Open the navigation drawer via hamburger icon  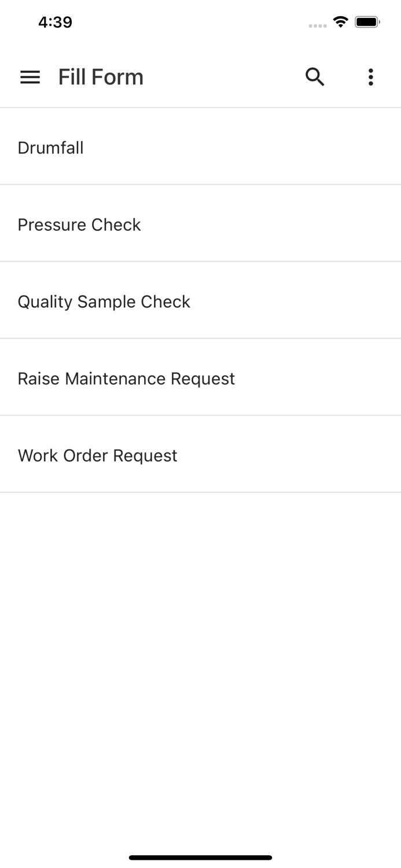point(30,77)
